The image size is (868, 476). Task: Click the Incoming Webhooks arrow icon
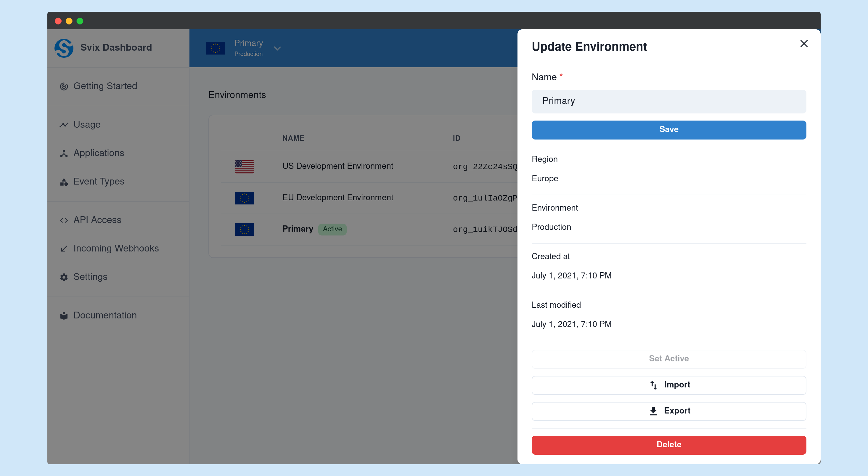coord(64,249)
